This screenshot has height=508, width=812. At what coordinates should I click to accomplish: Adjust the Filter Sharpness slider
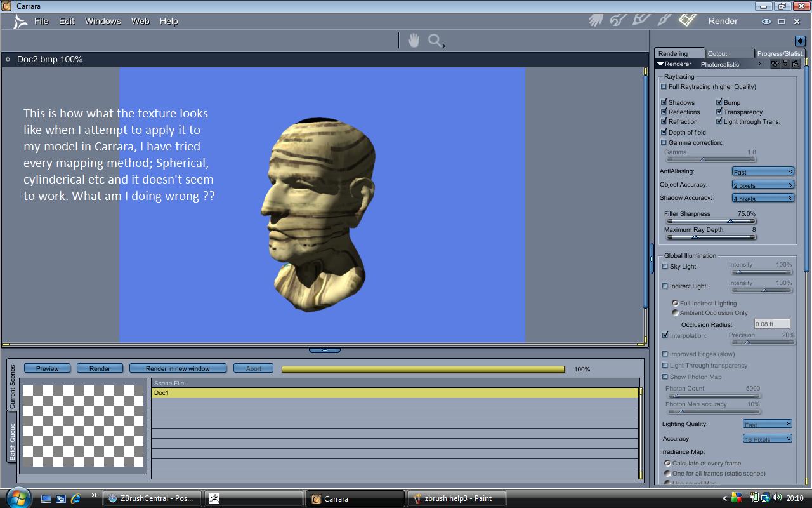[x=711, y=221]
